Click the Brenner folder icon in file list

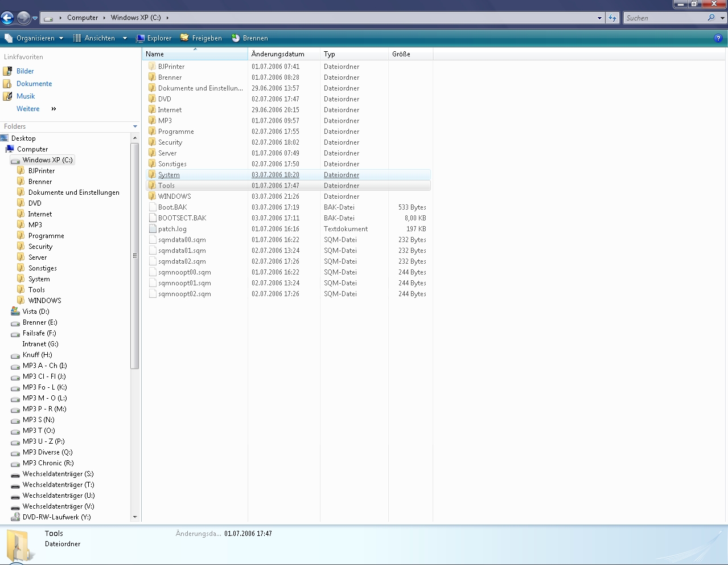(152, 77)
